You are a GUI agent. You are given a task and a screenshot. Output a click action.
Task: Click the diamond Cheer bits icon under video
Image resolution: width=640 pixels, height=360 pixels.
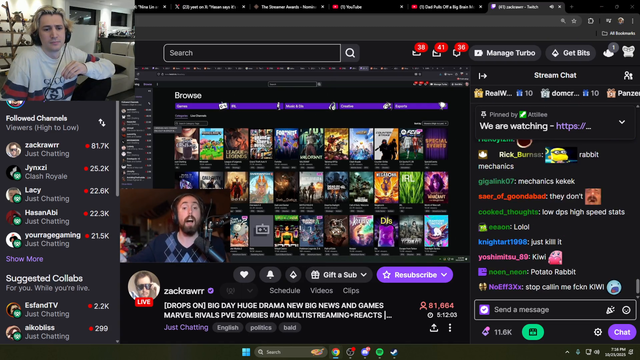point(293,275)
